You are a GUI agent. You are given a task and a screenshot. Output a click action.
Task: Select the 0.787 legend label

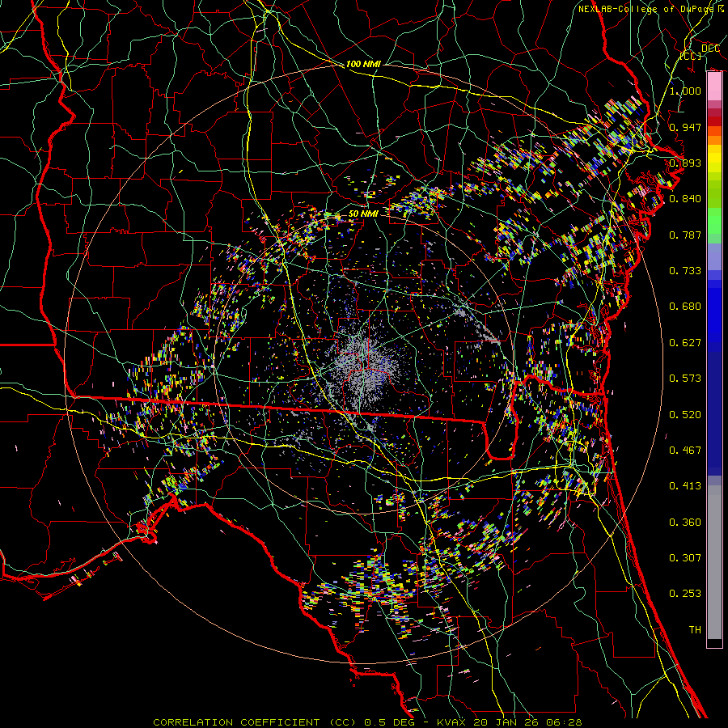click(x=685, y=235)
